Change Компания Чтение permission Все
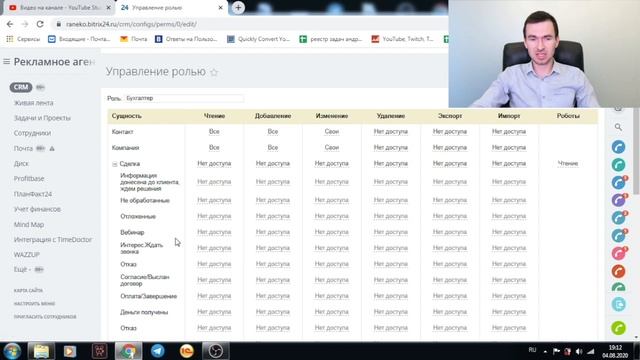Viewport: 640px width, 360px height. (x=214, y=147)
